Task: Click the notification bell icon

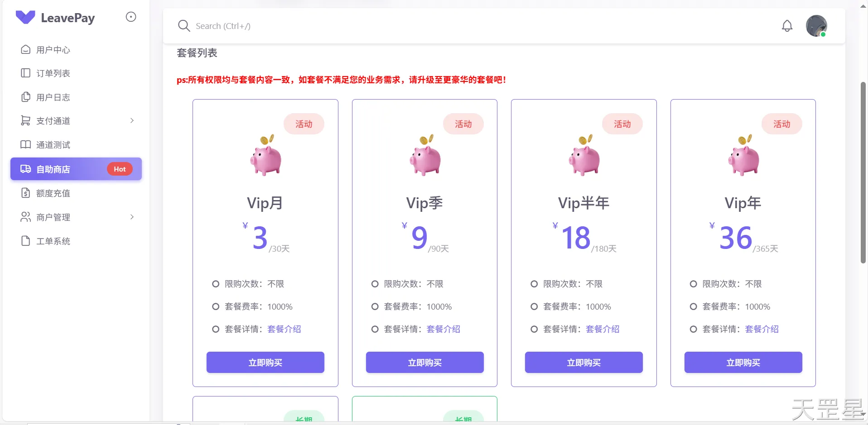Action: pos(787,26)
